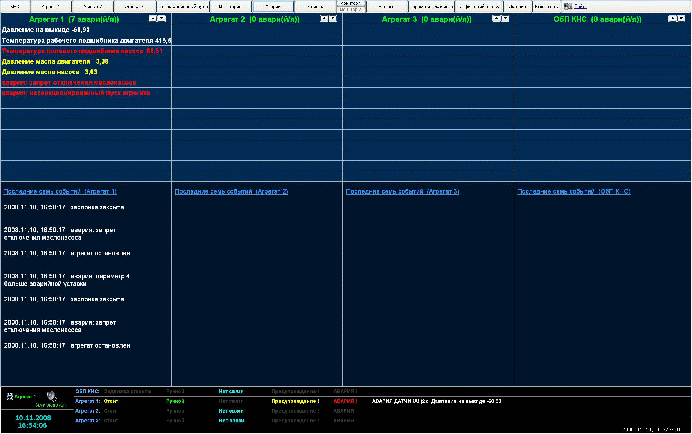
Task: Click the down arrow in Агрегат 2 header
Action: click(333, 19)
